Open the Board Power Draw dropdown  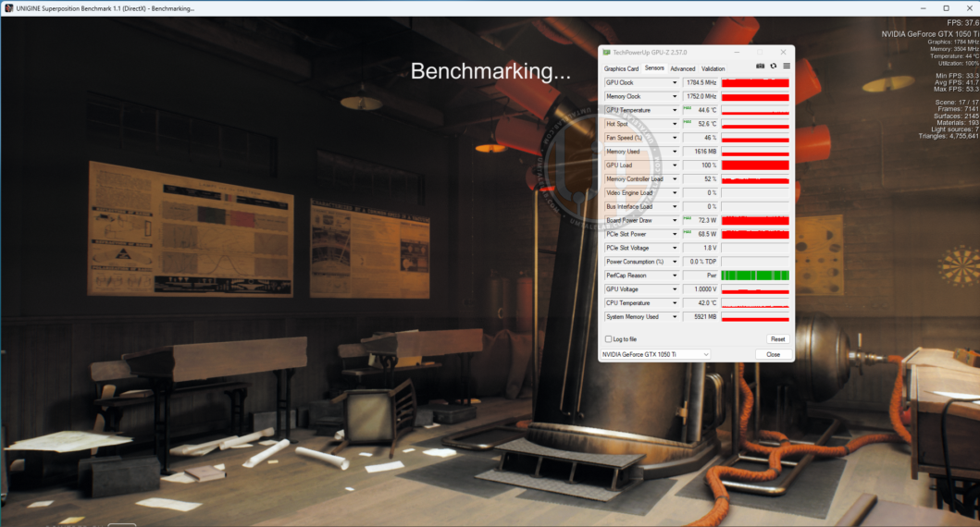(x=675, y=220)
